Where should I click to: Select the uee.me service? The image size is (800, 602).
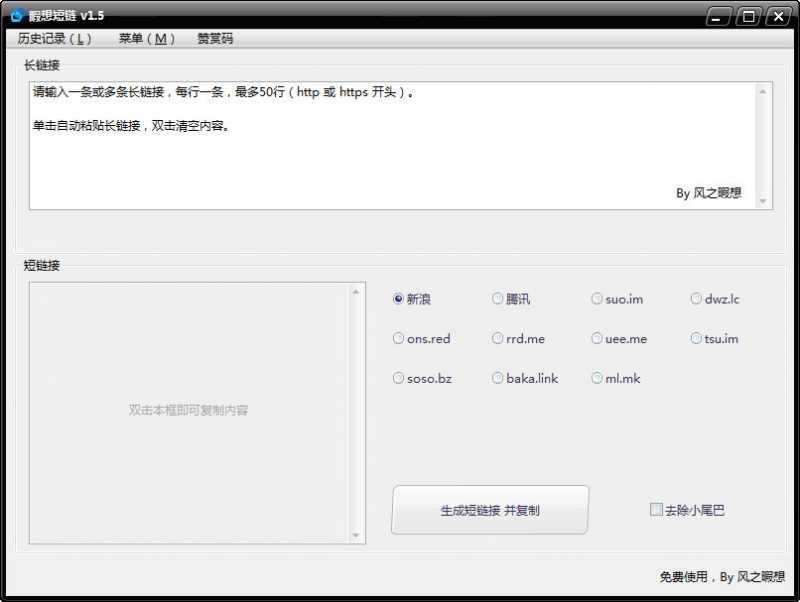[x=597, y=338]
